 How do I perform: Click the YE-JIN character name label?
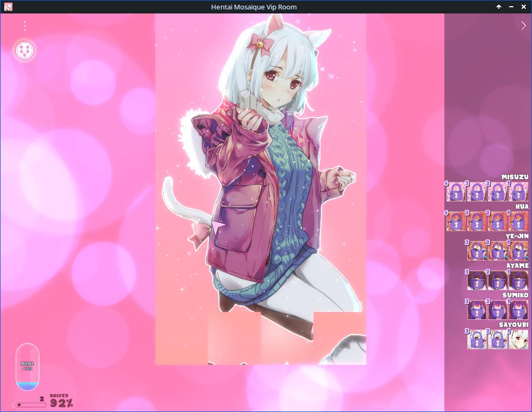(x=517, y=236)
